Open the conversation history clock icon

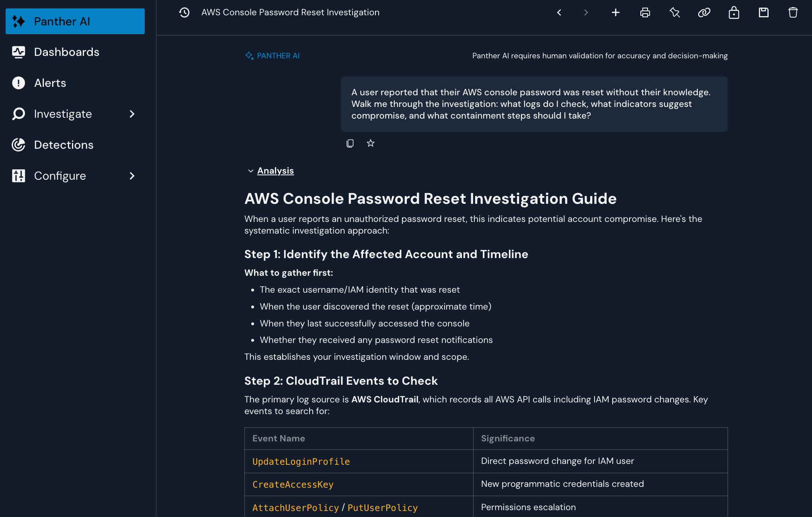pyautogui.click(x=185, y=12)
